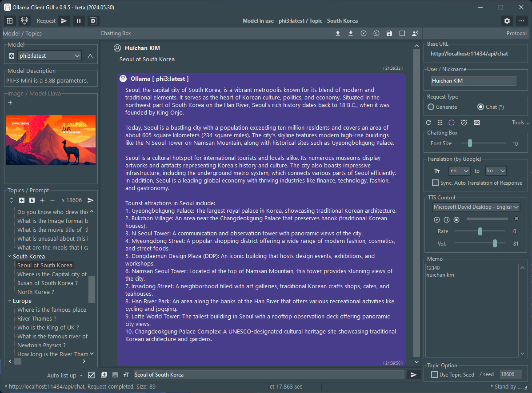Click the expand/collapse all arrows in Topics
Screen dimensions: 532x393
(x=12, y=200)
